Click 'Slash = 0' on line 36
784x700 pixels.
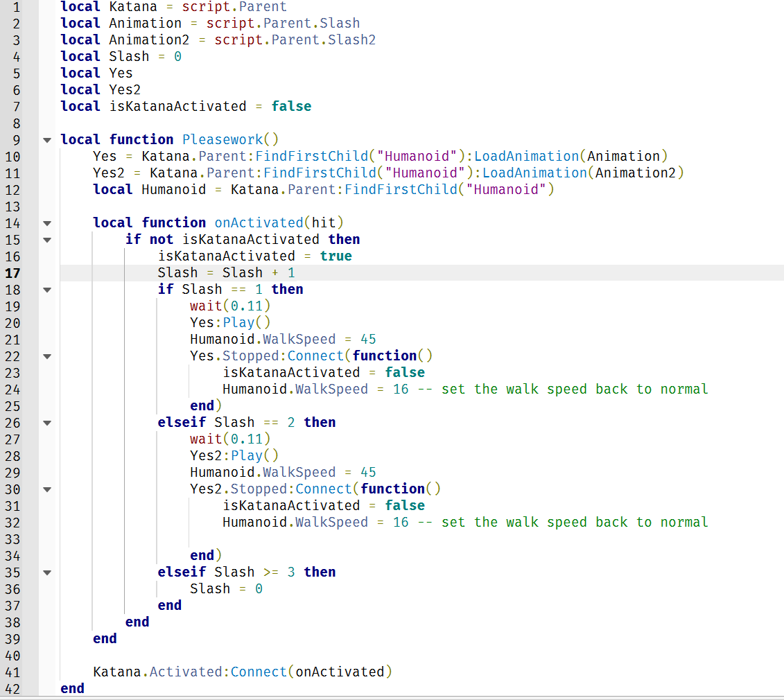(226, 588)
